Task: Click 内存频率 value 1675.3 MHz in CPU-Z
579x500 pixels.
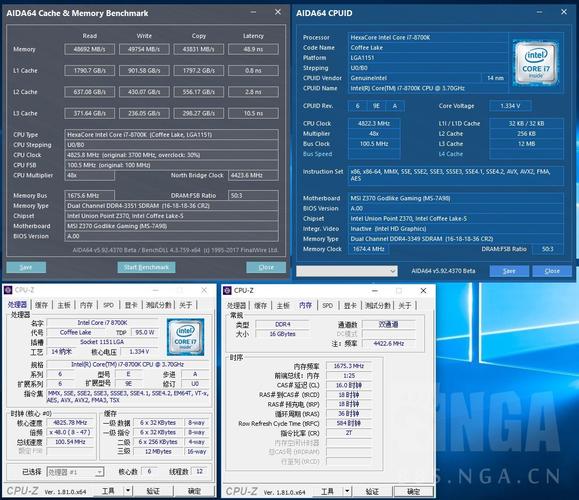Action: tap(349, 366)
